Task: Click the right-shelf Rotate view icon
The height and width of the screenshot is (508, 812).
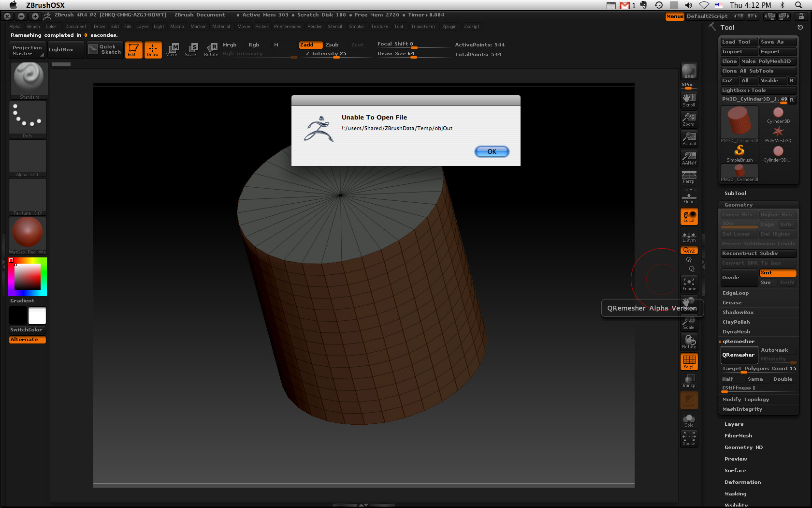Action: pos(689,342)
